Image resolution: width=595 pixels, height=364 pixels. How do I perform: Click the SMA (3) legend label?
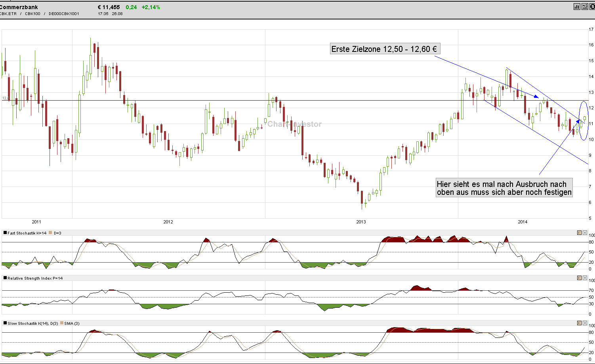72,323
